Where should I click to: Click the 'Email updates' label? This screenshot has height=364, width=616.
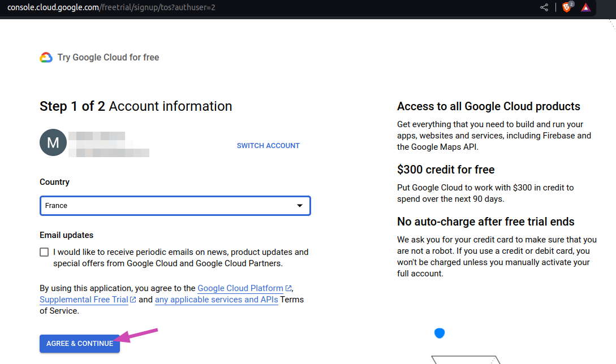(66, 235)
